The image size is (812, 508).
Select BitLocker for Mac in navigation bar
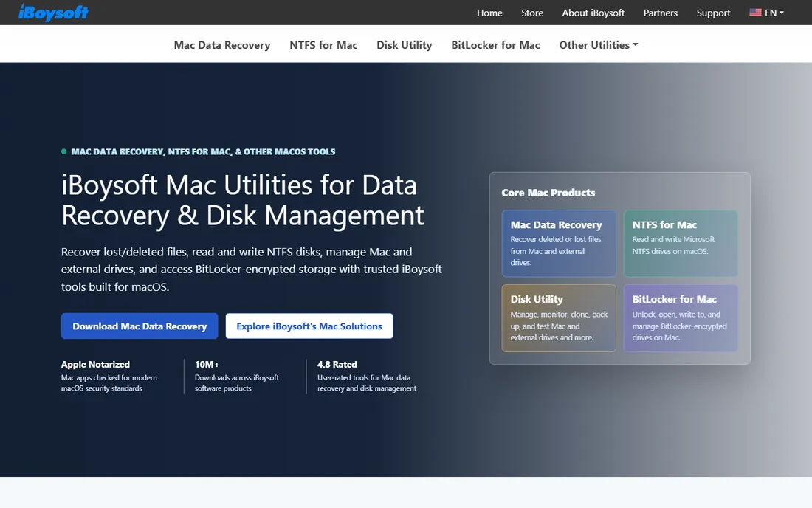pos(495,45)
